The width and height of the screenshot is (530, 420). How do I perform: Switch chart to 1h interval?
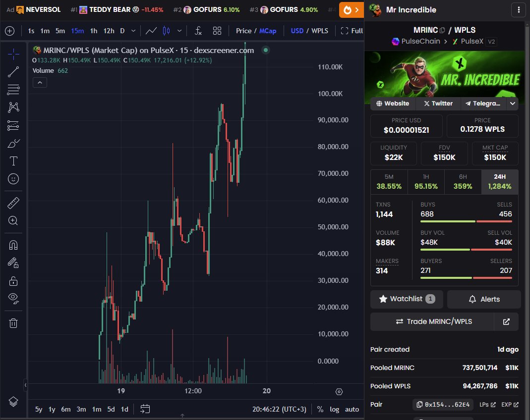pos(94,31)
